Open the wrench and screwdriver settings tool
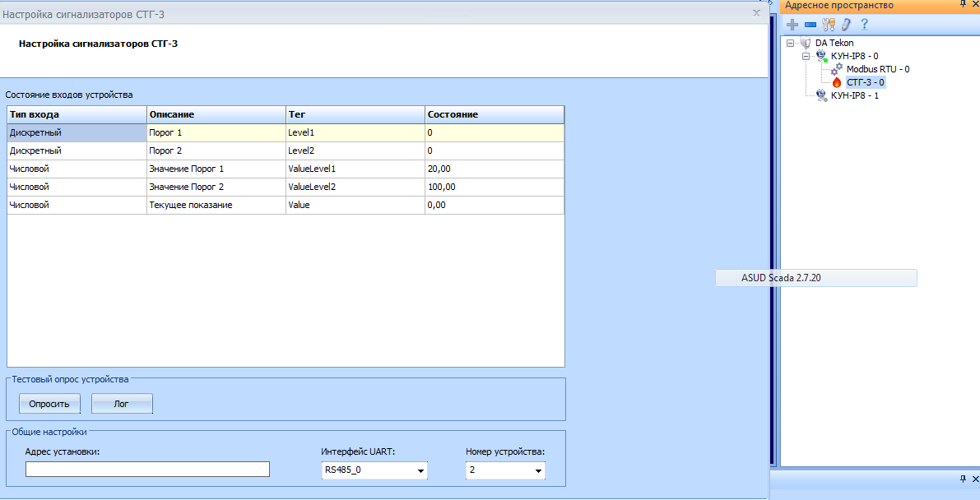 (x=828, y=25)
